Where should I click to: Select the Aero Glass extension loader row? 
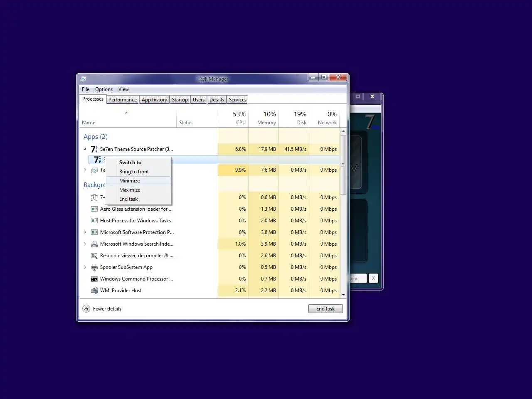tap(209, 209)
